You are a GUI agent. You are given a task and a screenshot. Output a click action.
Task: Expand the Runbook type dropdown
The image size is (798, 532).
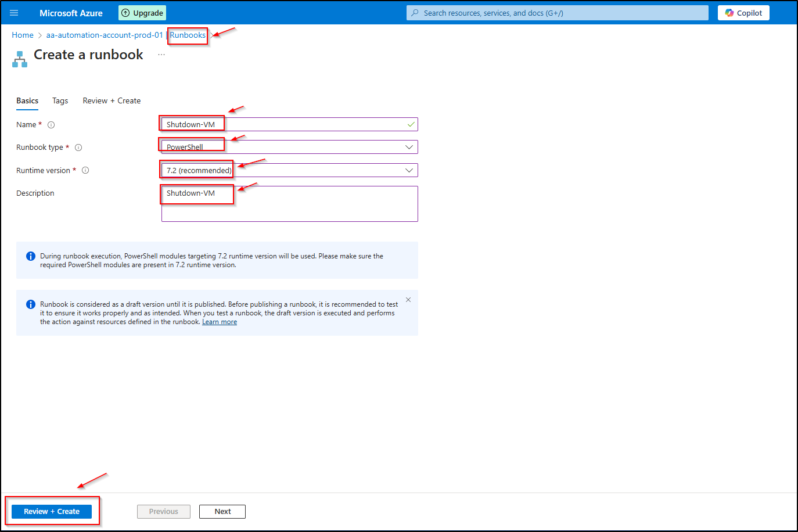click(409, 147)
